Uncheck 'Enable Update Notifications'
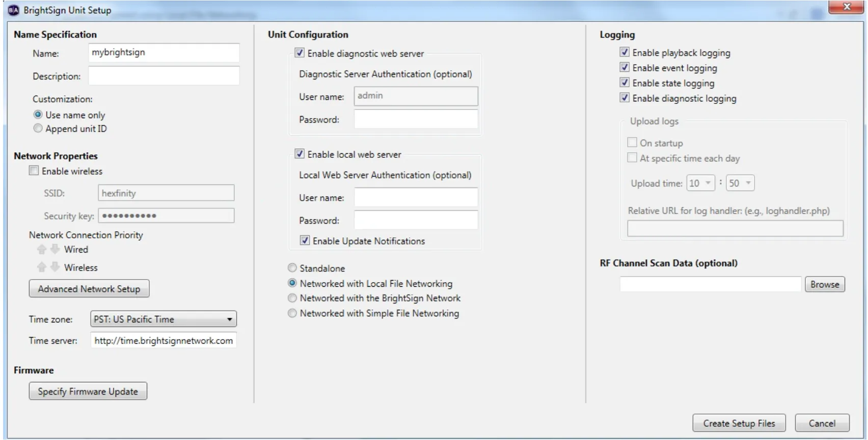The height and width of the screenshot is (440, 868). click(305, 240)
